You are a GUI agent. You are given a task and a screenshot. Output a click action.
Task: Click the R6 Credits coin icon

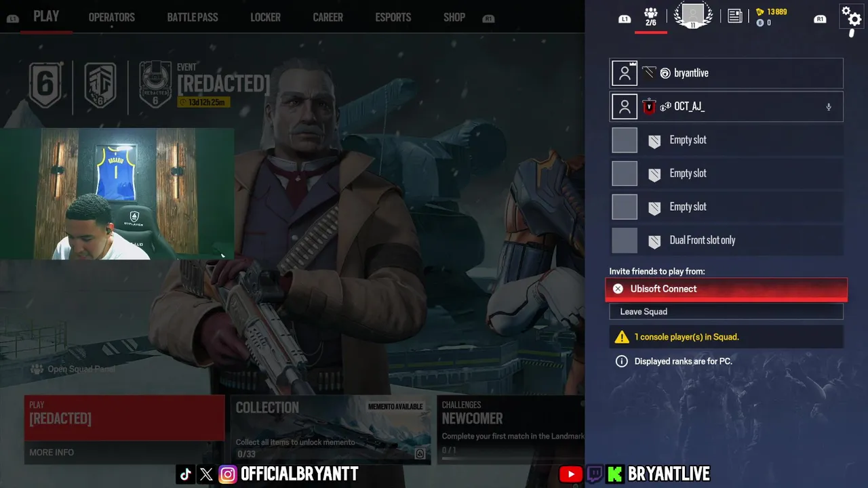pos(760,23)
